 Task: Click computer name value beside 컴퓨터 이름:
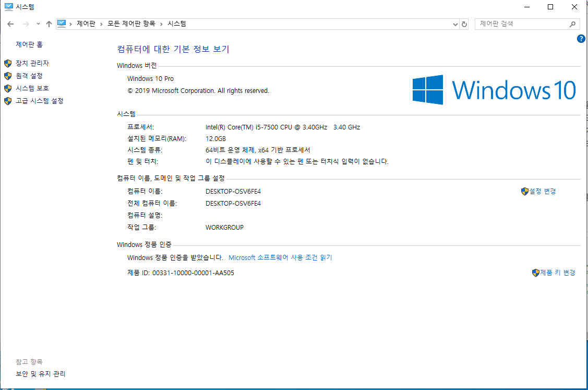[x=233, y=192]
